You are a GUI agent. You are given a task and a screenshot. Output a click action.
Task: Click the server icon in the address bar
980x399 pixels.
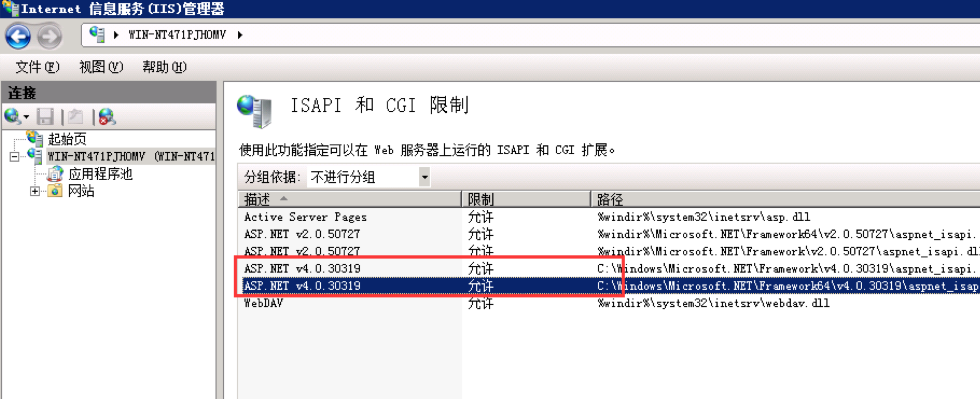(97, 34)
